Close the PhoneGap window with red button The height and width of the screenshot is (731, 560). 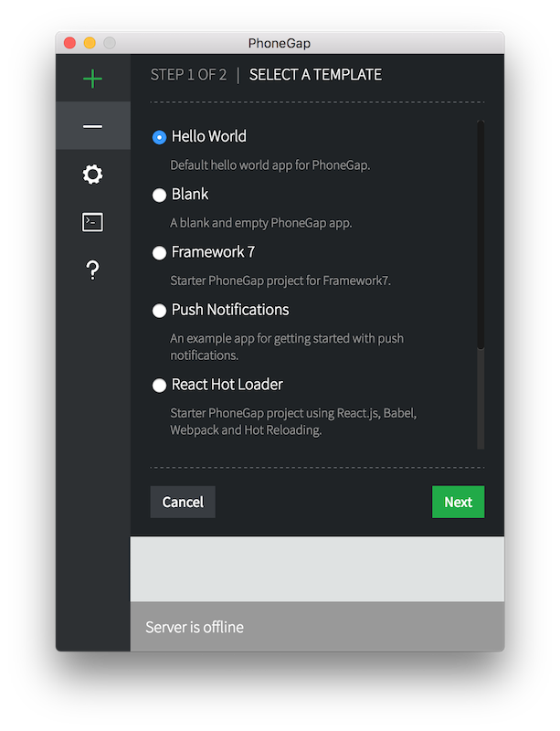point(70,43)
